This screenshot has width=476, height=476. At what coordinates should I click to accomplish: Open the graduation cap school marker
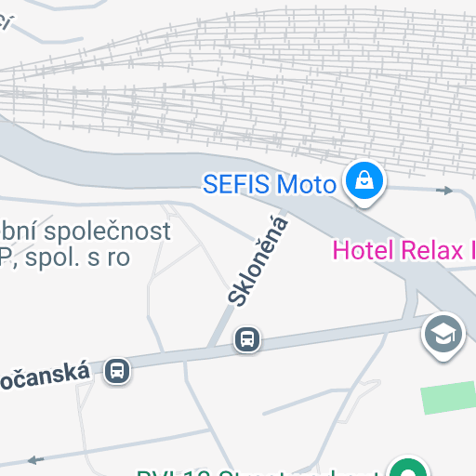[443, 337]
